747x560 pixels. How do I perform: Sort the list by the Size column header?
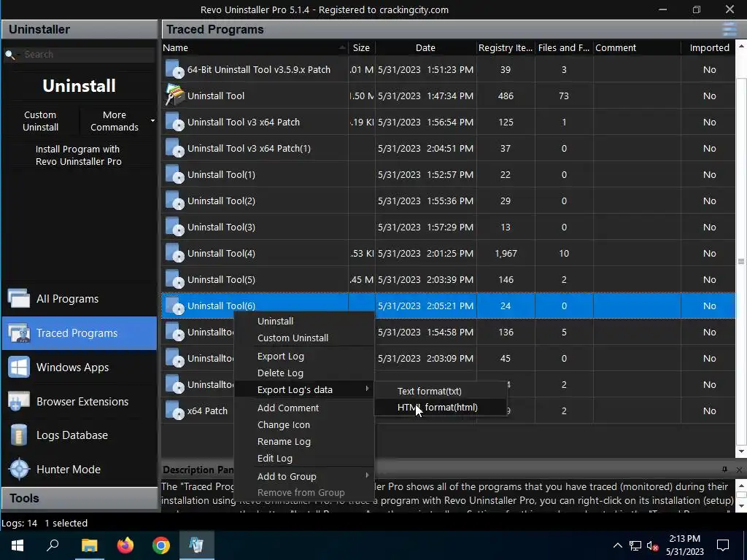(x=361, y=47)
